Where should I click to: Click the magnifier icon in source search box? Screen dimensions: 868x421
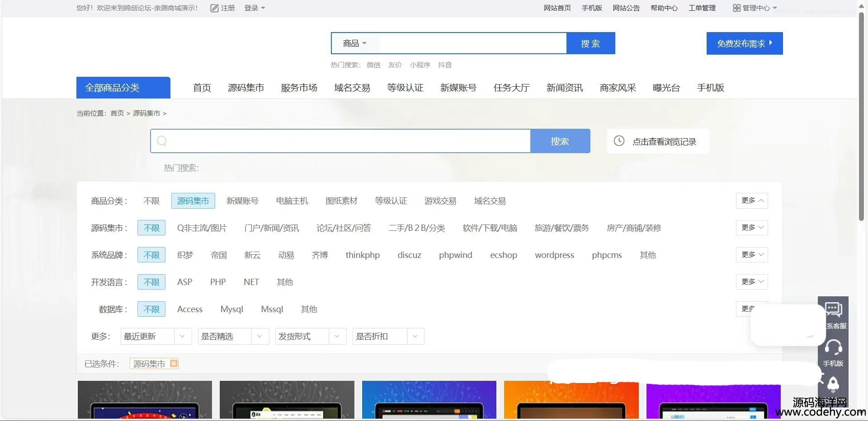point(162,141)
